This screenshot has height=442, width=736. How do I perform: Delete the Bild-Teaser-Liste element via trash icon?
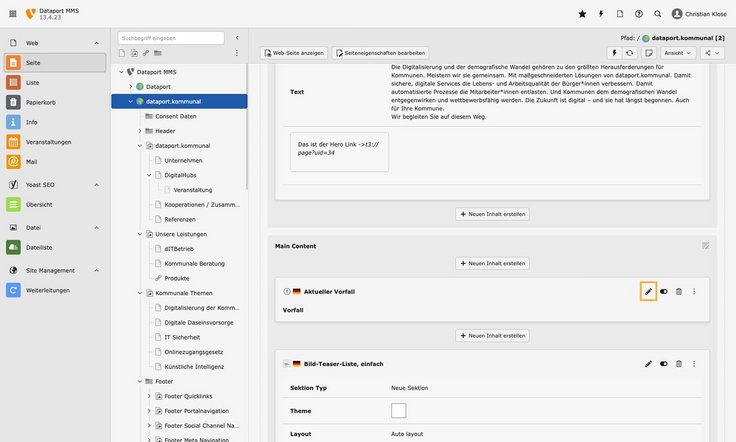point(679,364)
